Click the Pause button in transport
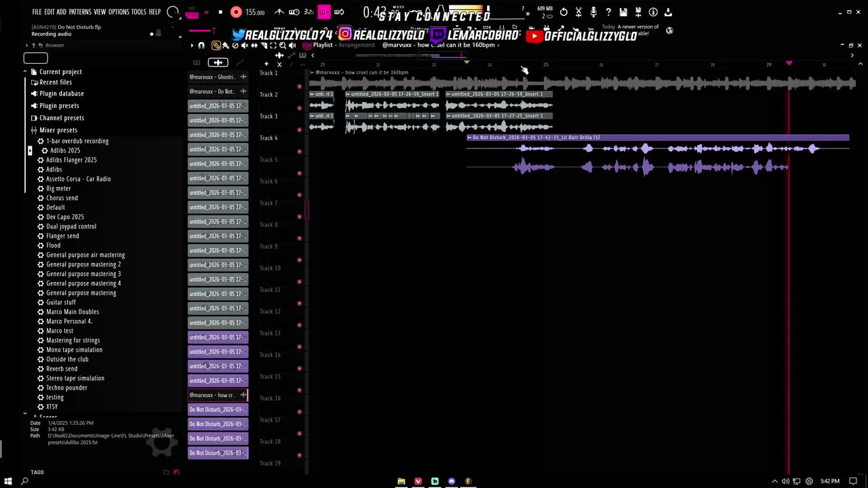Screen dimensions: 868x488 tap(206, 12)
